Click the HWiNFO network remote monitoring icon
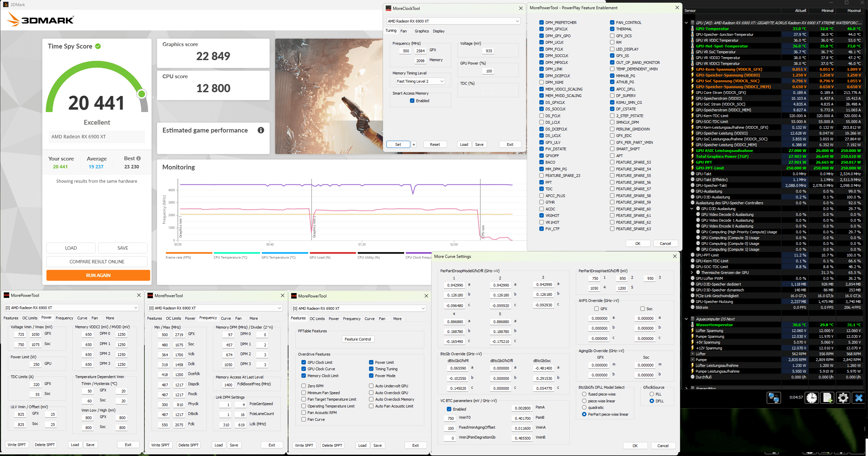This screenshot has height=456, width=868. tap(773, 398)
